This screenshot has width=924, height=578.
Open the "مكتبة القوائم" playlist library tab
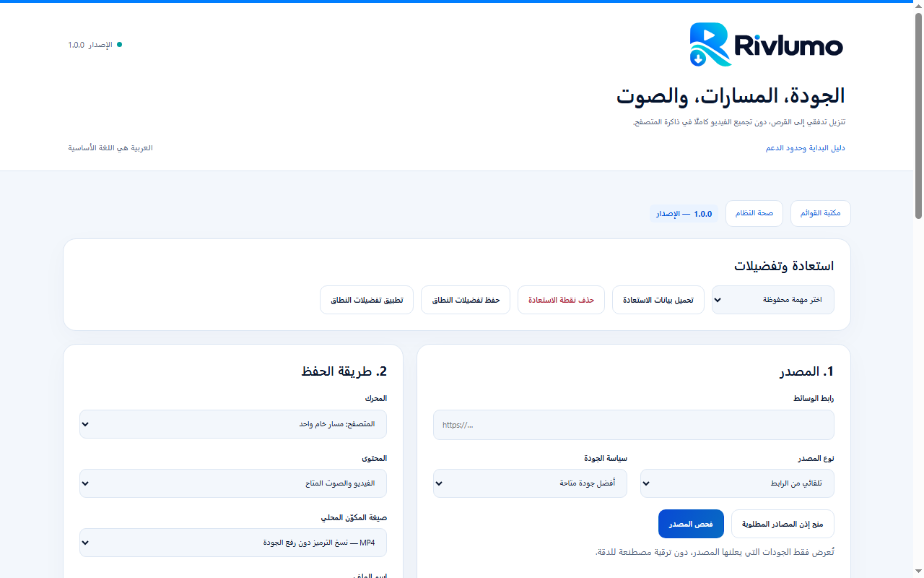821,214
